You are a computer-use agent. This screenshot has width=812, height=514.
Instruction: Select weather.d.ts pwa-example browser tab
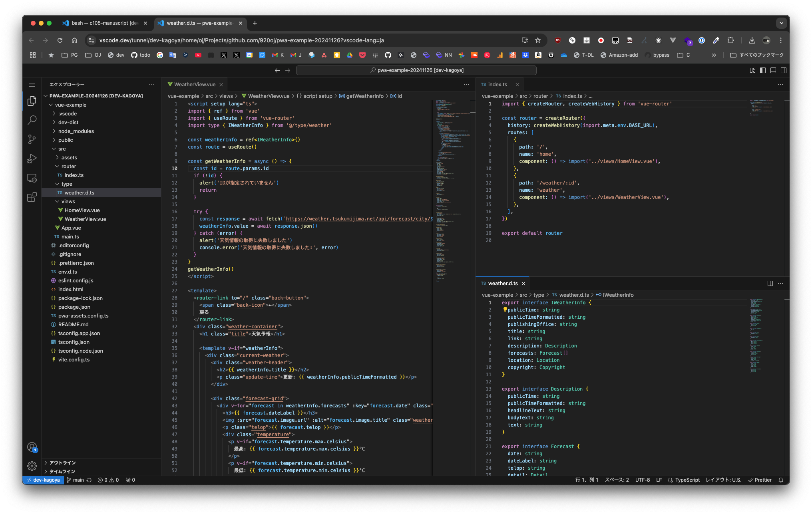pos(200,23)
